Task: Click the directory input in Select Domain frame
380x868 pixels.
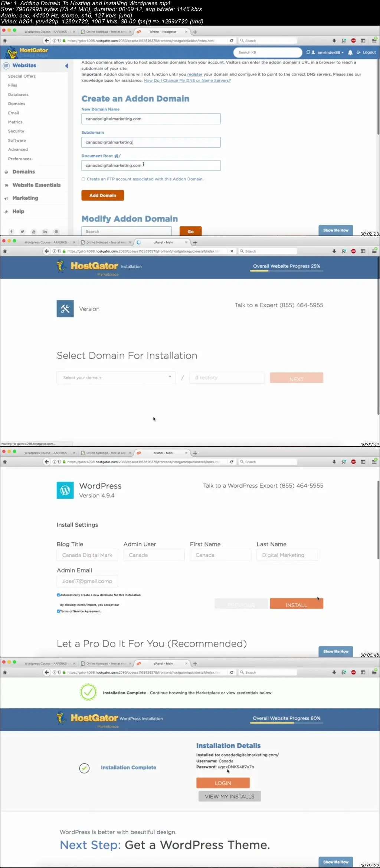Action: tap(227, 378)
